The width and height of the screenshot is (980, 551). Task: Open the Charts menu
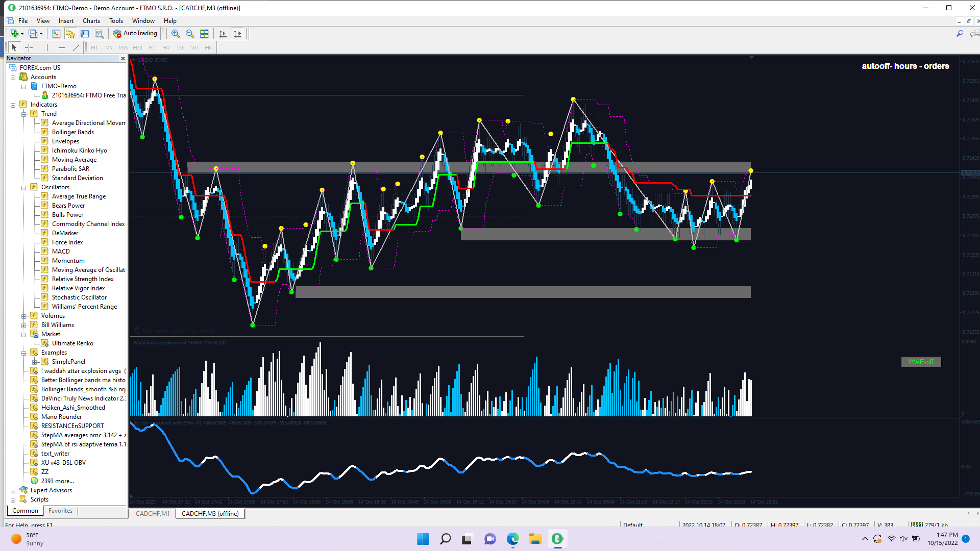pos(91,21)
